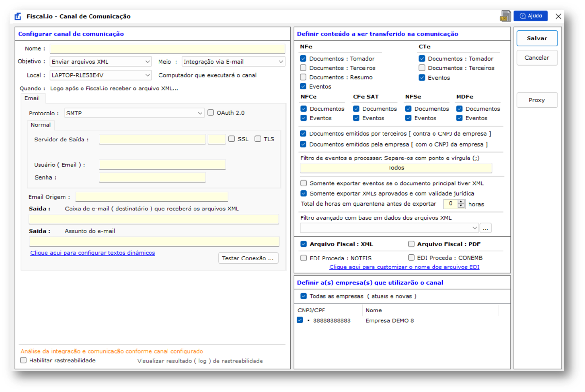Check CTe Documentos : Terceiros
The height and width of the screenshot is (392, 585).
coord(422,68)
